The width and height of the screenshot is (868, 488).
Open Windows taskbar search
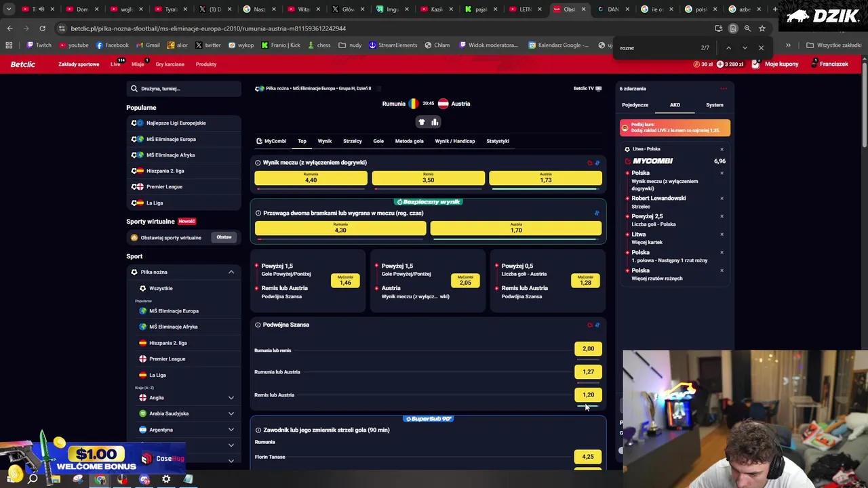coord(33,479)
